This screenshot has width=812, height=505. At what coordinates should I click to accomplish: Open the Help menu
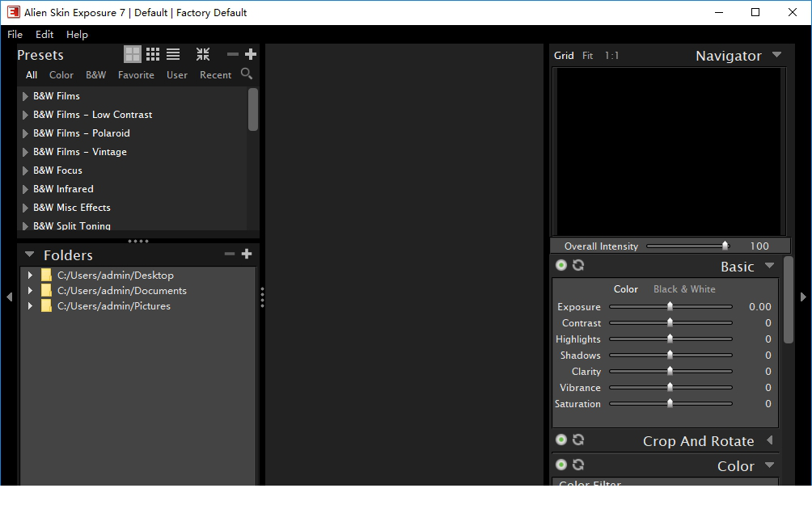pos(77,34)
